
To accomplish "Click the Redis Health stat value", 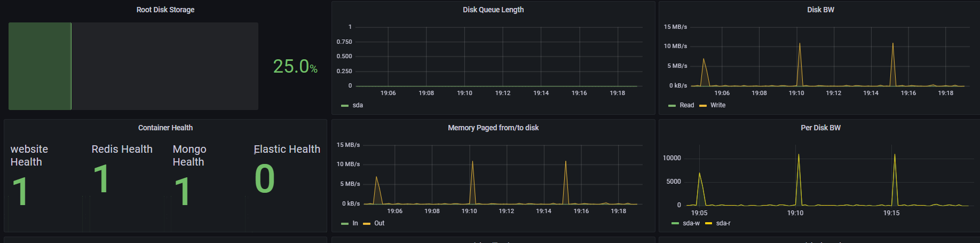I will [101, 178].
